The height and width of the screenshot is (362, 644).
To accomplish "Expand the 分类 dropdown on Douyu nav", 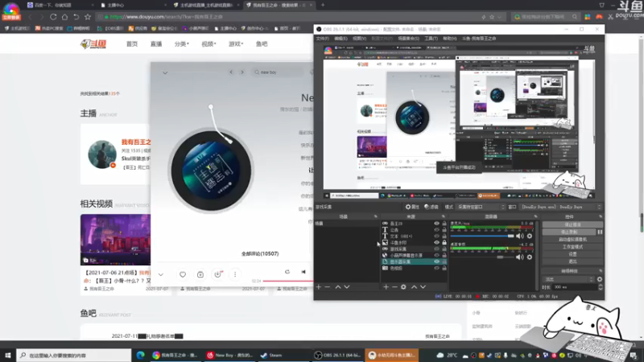I will [182, 44].
